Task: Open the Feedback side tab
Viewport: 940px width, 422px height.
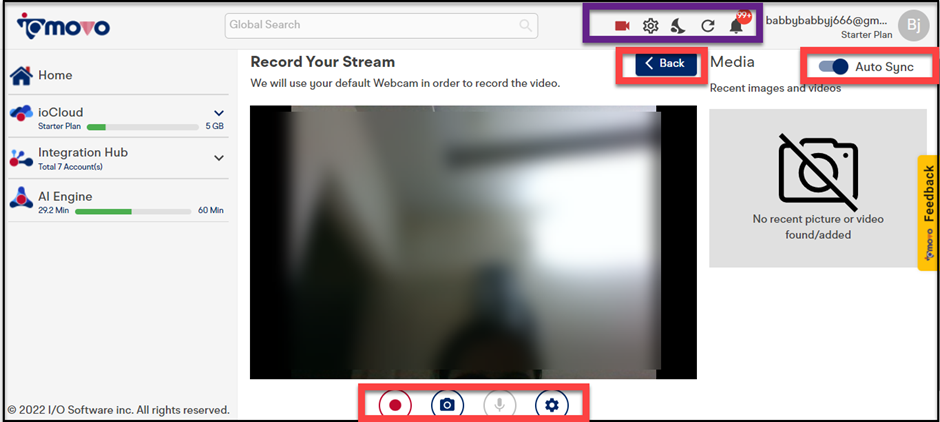Action: point(927,213)
